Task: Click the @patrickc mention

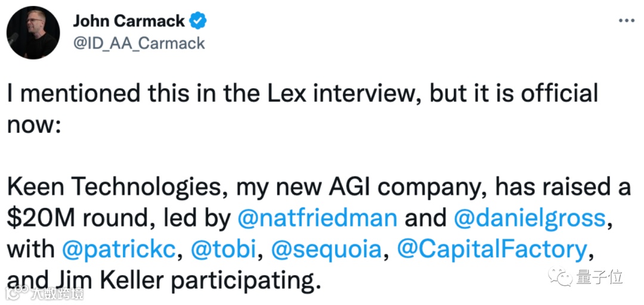Action: click(x=117, y=248)
